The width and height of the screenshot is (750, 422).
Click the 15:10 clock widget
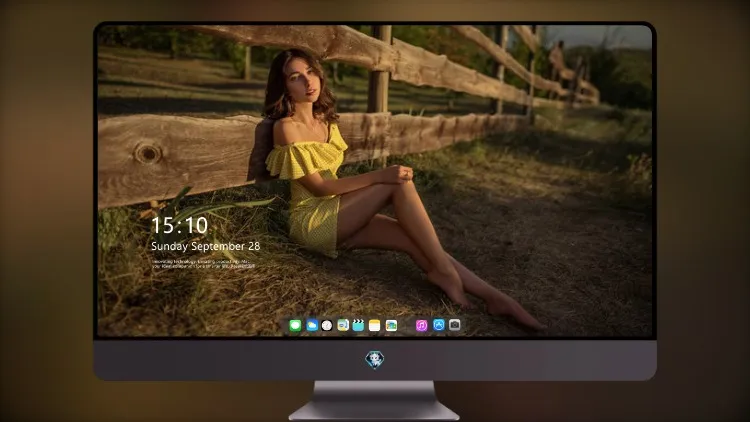coord(179,225)
